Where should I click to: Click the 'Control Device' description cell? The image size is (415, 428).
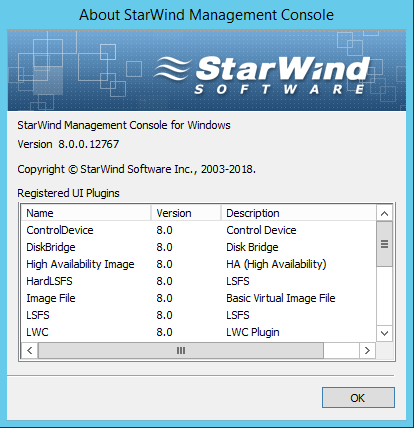pyautogui.click(x=261, y=230)
